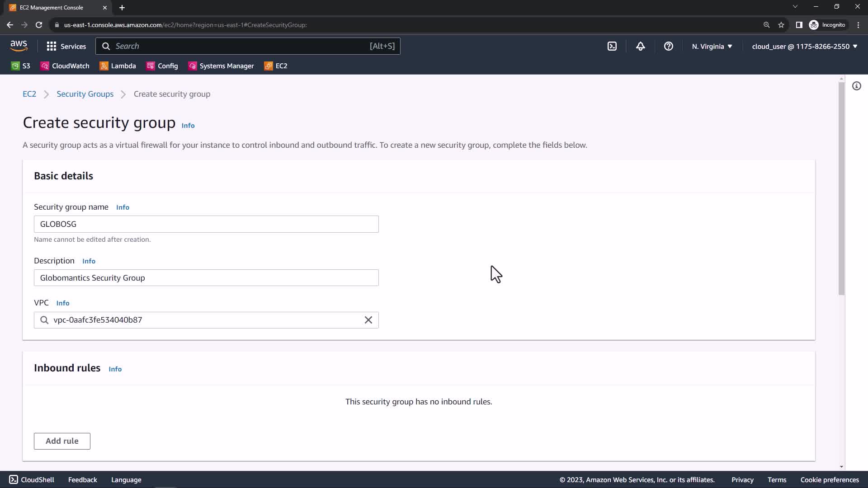The height and width of the screenshot is (488, 868).
Task: Open the Lambda shortcut in favorites bar
Action: (x=118, y=66)
